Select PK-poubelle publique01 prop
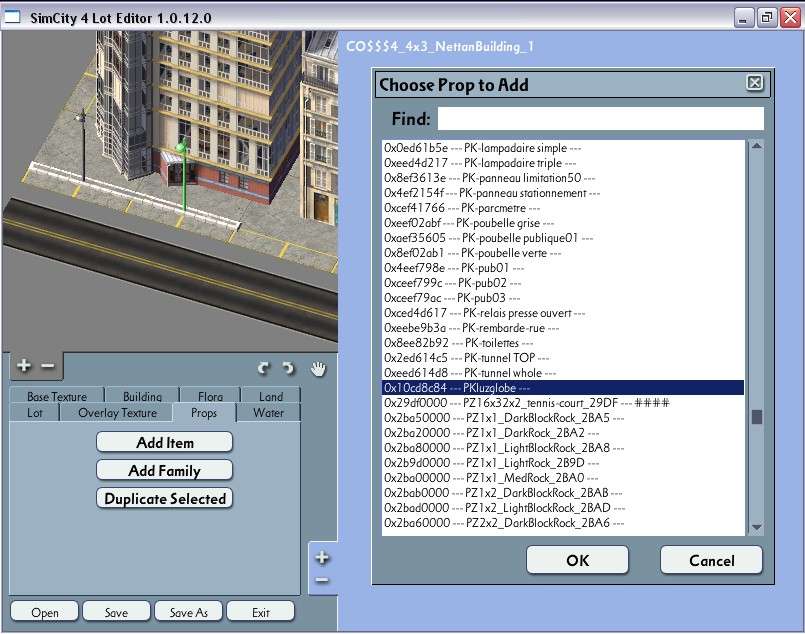Viewport: 805px width, 634px height. [x=563, y=238]
